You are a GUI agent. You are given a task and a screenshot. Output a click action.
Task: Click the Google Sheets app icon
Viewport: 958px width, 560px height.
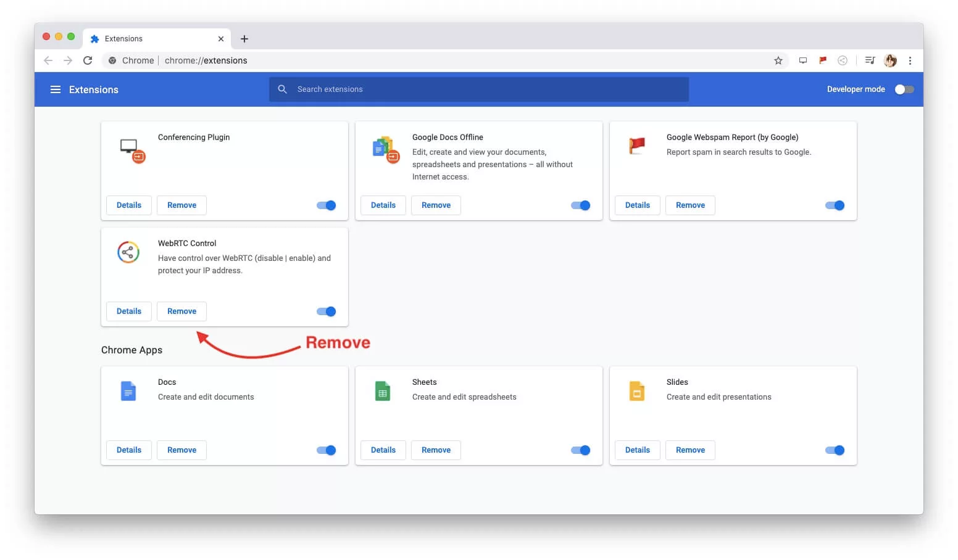tap(382, 390)
